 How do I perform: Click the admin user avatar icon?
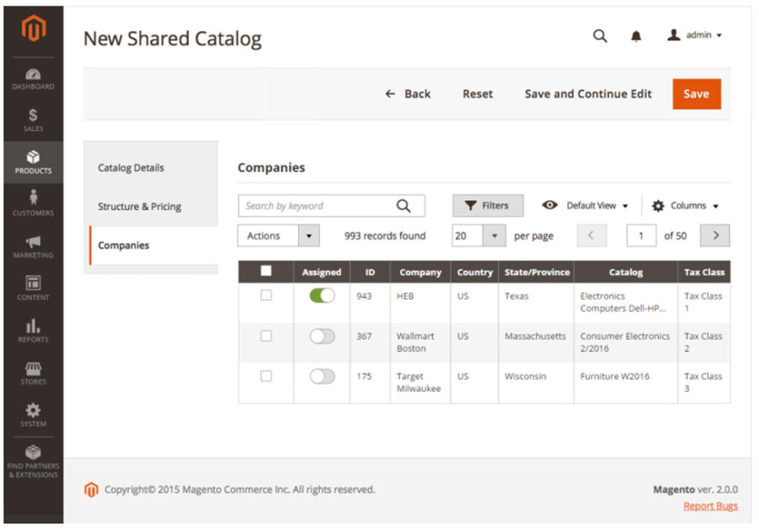click(673, 35)
